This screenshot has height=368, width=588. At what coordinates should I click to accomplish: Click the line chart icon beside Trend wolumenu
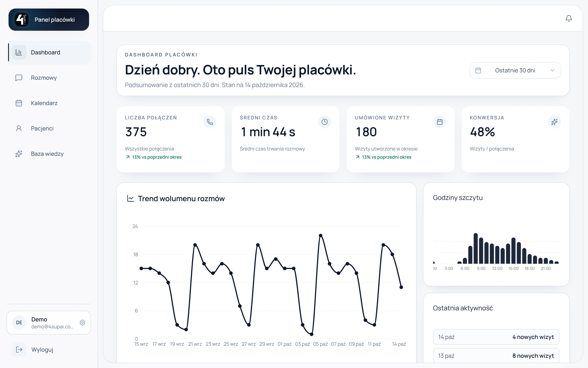[130, 198]
